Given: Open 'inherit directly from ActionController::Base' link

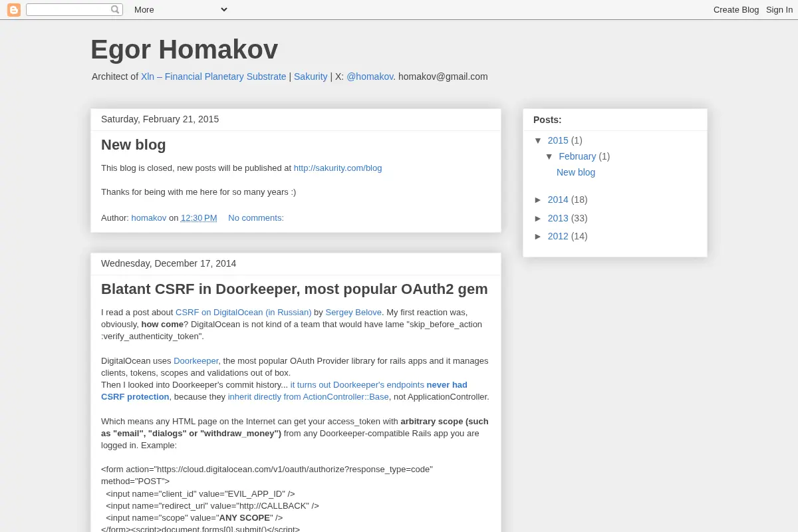Looking at the screenshot, I should [x=309, y=397].
